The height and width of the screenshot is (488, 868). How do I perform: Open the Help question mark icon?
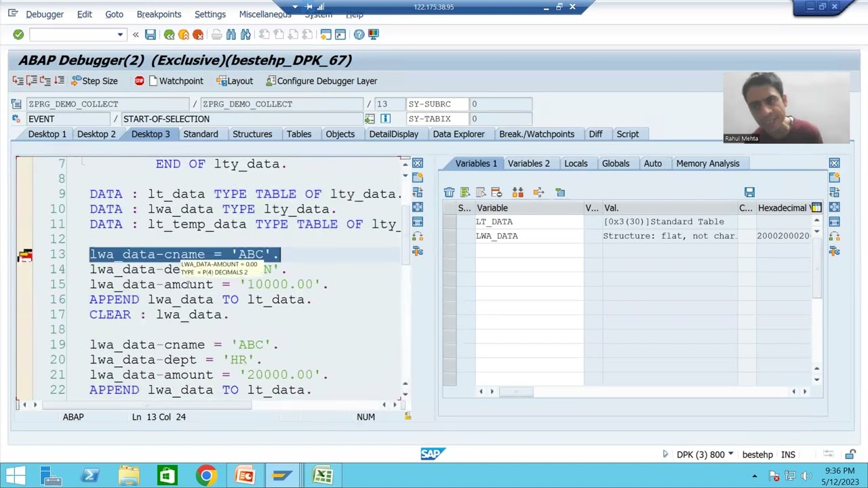tap(359, 35)
